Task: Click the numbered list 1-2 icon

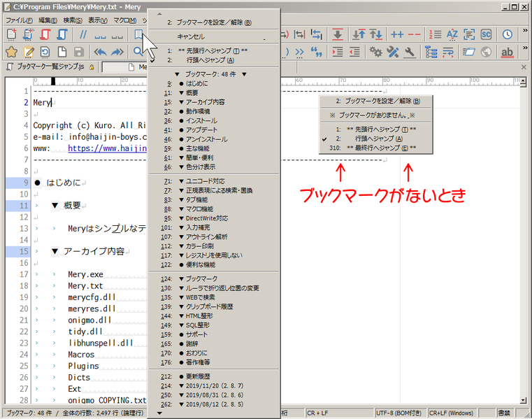Action: [435, 34]
